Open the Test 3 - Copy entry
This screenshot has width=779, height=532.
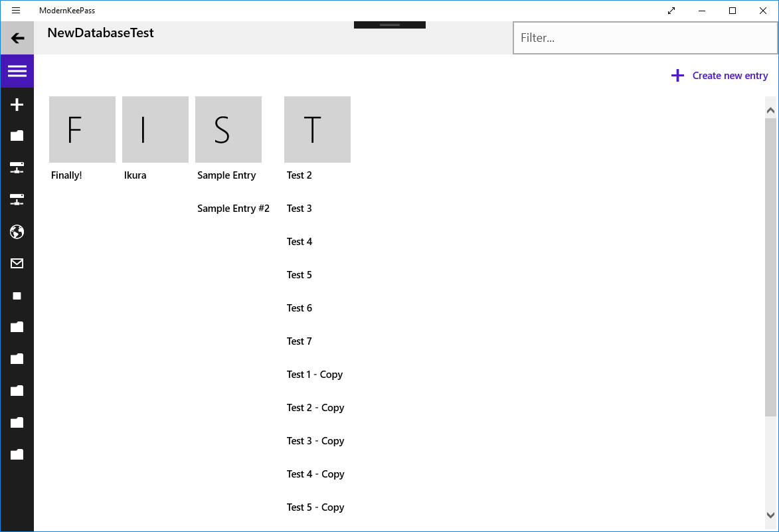(x=315, y=441)
